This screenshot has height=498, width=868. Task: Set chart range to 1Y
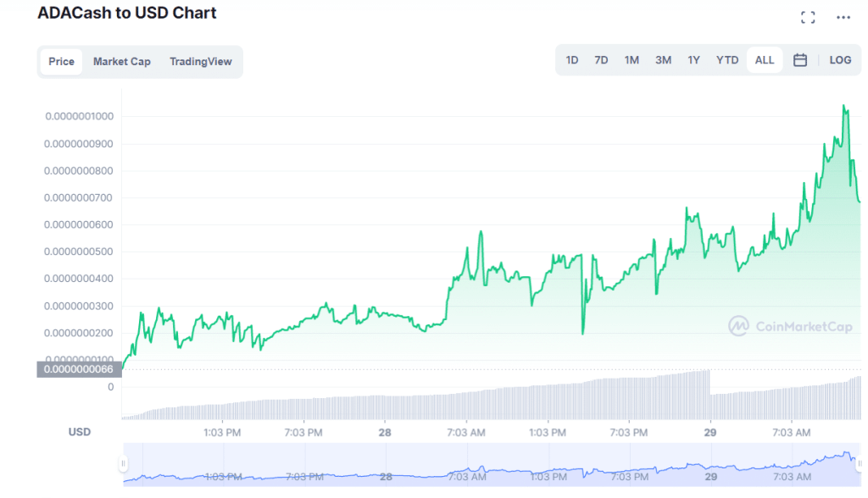[x=693, y=60]
